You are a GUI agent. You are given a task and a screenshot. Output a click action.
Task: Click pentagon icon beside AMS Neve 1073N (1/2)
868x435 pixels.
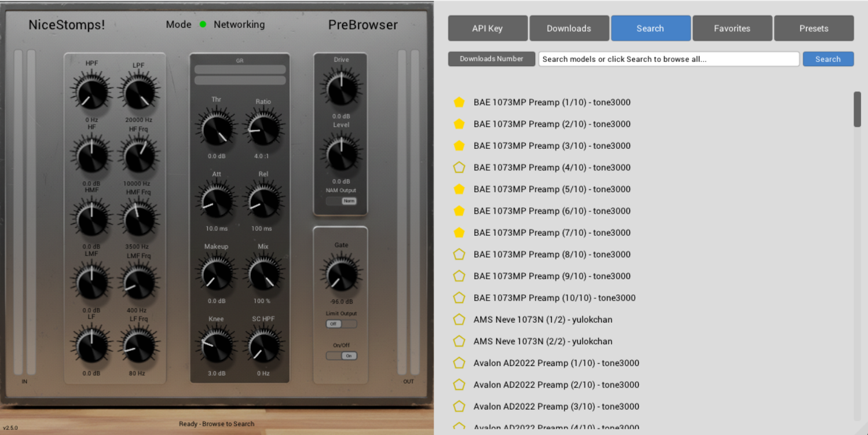tap(459, 319)
